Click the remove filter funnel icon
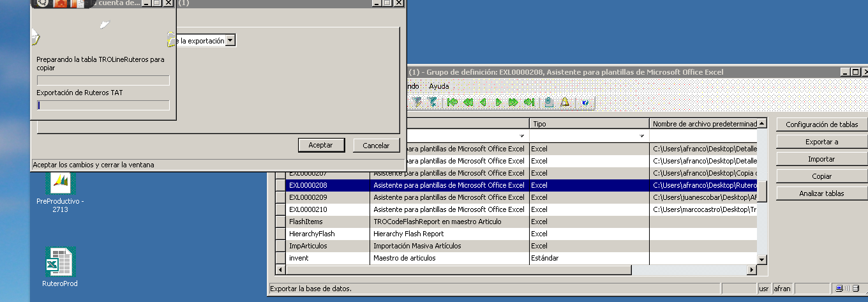Screen dimensions: 868x302 [x=432, y=102]
